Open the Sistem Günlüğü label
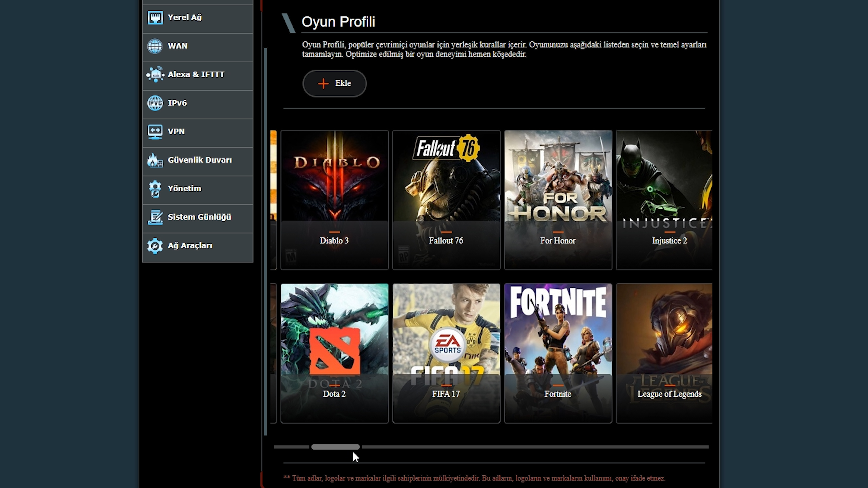 click(199, 217)
